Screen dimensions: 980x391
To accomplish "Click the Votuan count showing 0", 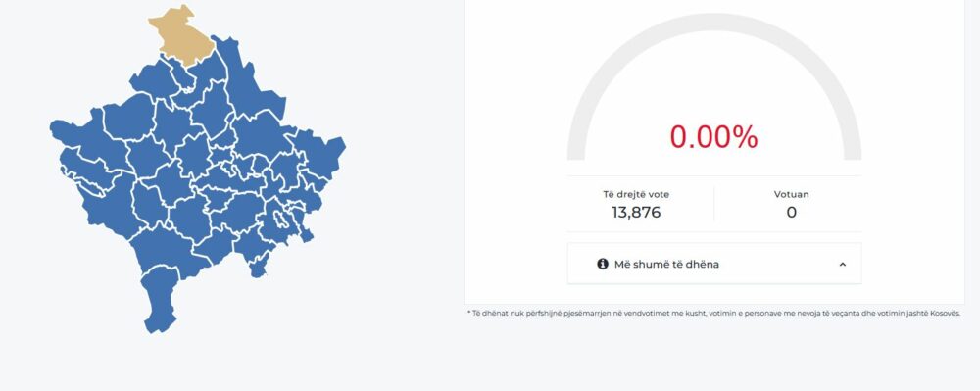I will tap(791, 213).
